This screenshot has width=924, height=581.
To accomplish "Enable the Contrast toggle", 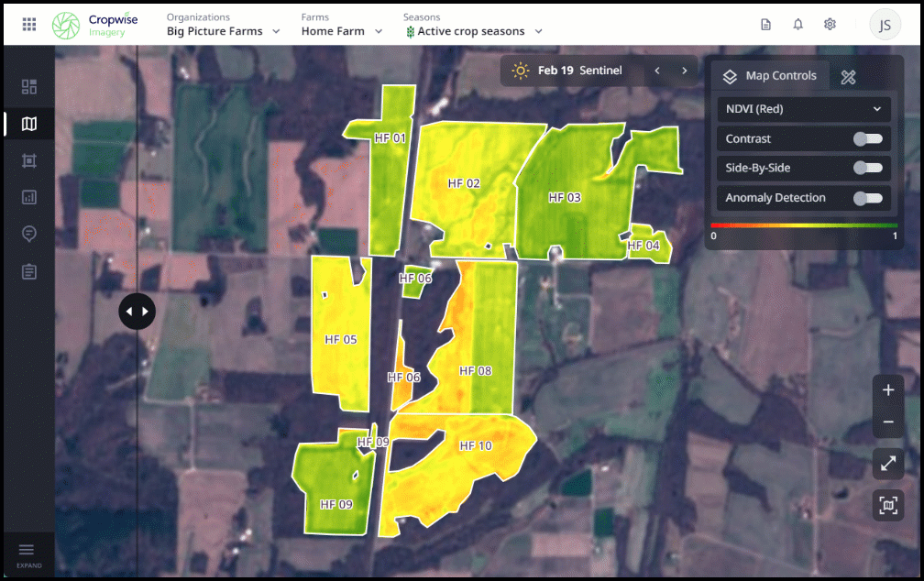I will click(867, 139).
